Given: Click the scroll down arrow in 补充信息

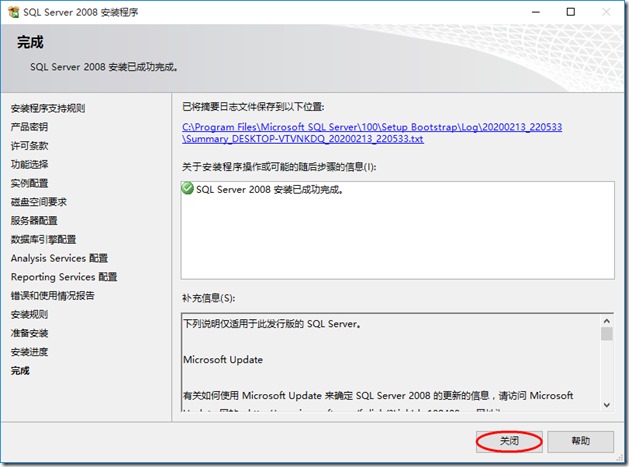Looking at the screenshot, I should (607, 405).
